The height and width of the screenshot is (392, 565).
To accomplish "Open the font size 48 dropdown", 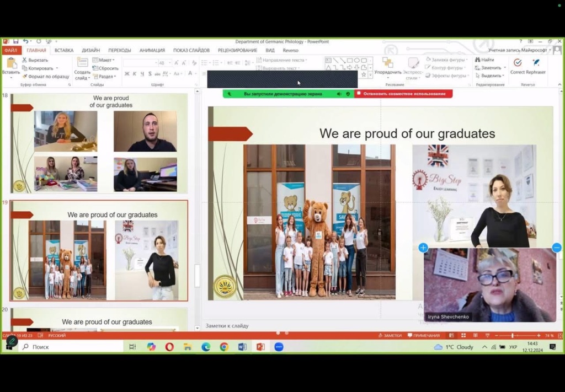I will tap(170, 63).
